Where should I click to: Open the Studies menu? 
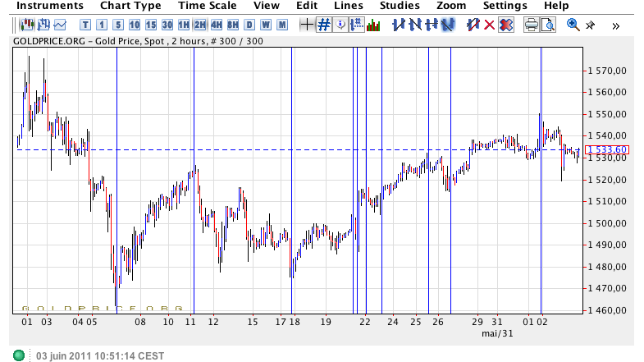click(x=400, y=6)
